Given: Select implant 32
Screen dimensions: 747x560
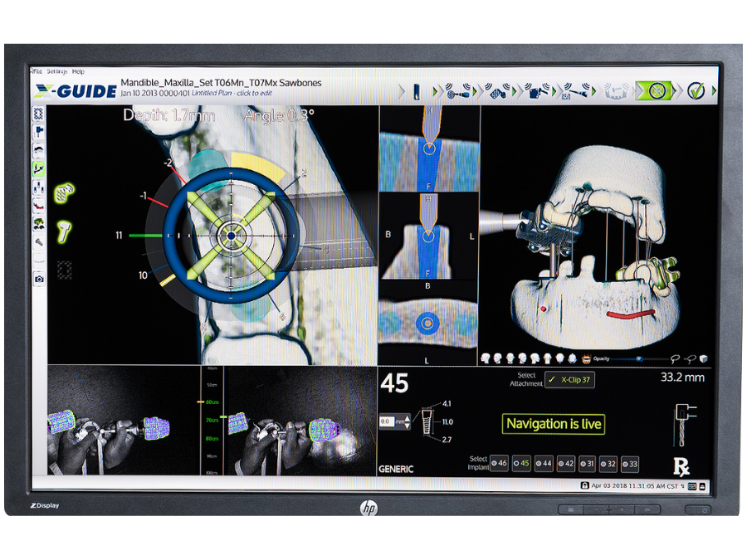Looking at the screenshot, I should (608, 463).
